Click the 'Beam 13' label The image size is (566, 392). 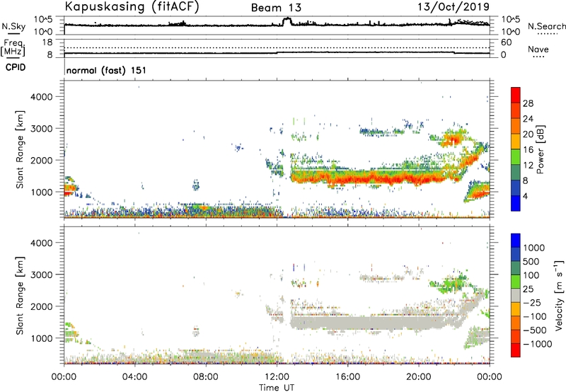point(276,8)
